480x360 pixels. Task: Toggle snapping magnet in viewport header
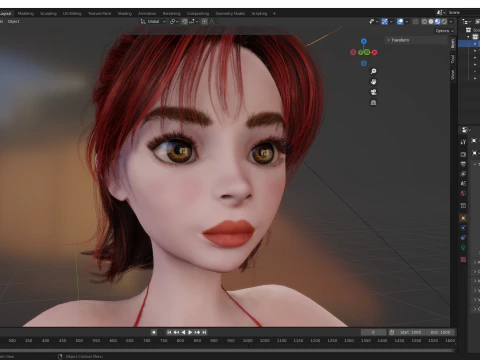click(185, 22)
